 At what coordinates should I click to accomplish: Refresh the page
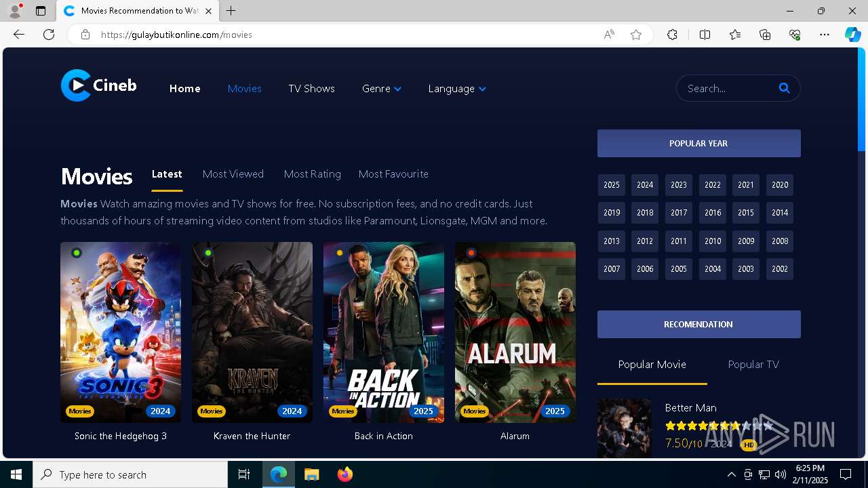pyautogui.click(x=49, y=35)
